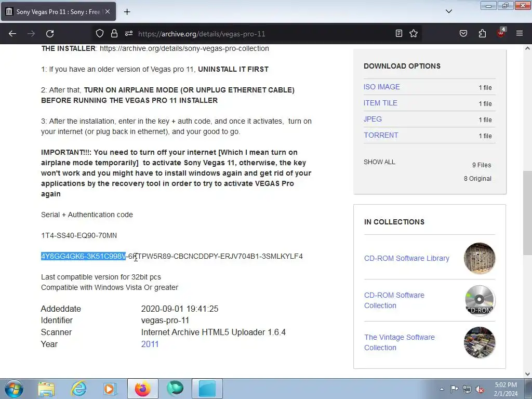Viewport: 532px width, 399px height.
Task: Close the Sony Vegas Pro 11 tab
Action: coord(108,11)
